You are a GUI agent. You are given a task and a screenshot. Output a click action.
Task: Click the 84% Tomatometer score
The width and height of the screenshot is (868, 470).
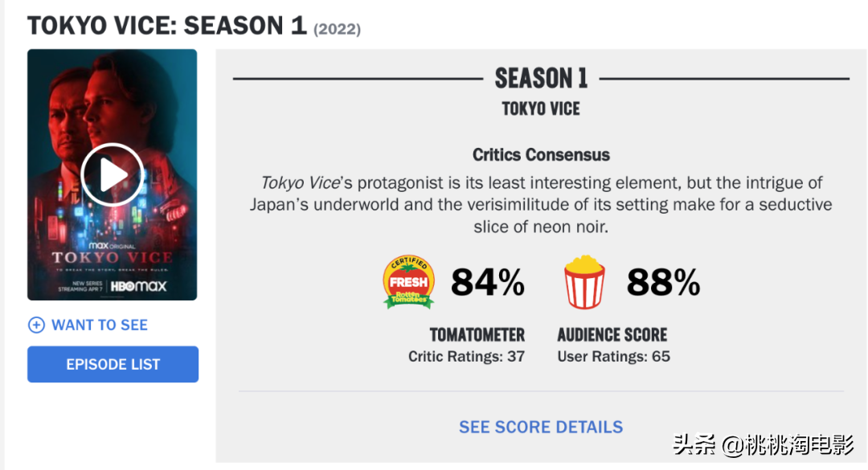coord(487,282)
